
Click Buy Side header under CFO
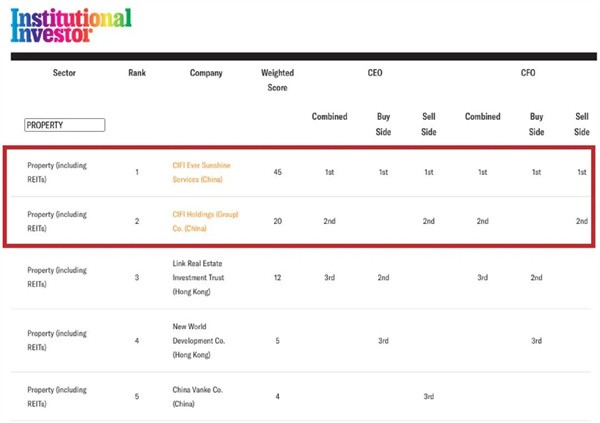pyautogui.click(x=536, y=124)
